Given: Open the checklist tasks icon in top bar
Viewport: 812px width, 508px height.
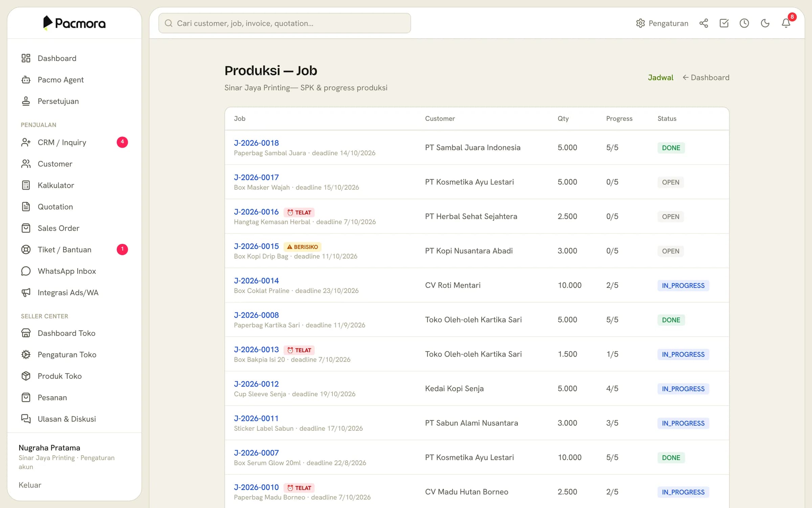Looking at the screenshot, I should [724, 23].
